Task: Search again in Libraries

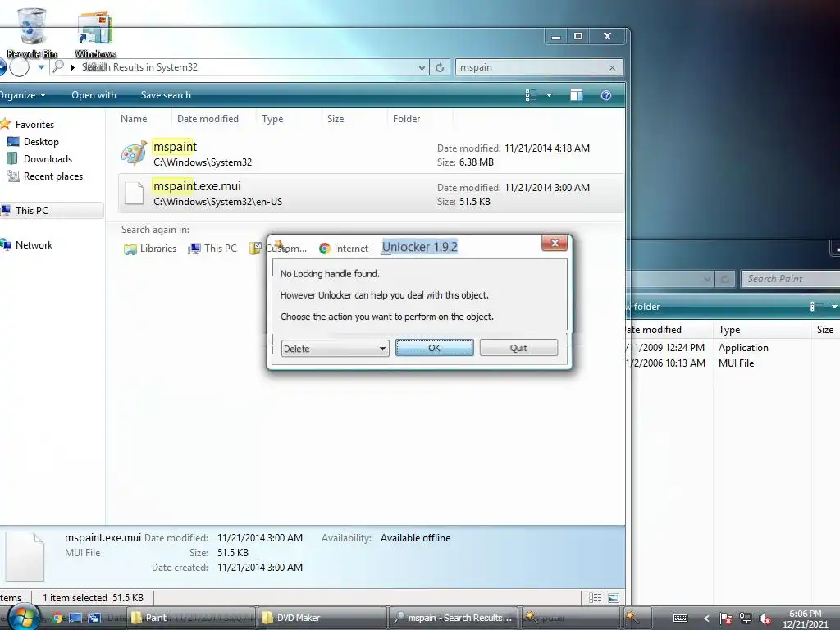Action: pyautogui.click(x=150, y=249)
